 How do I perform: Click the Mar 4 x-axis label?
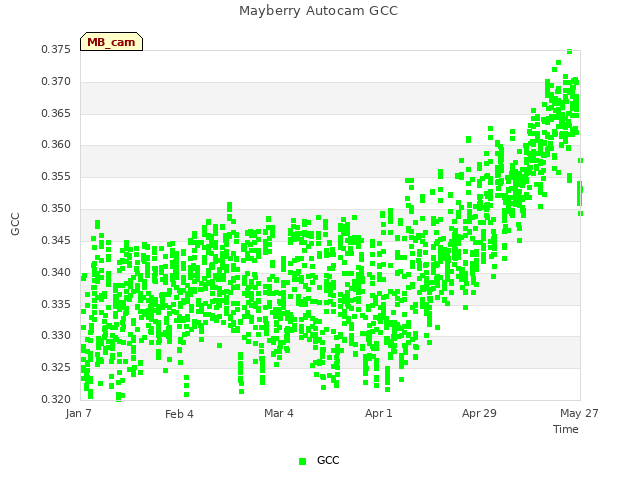[279, 413]
